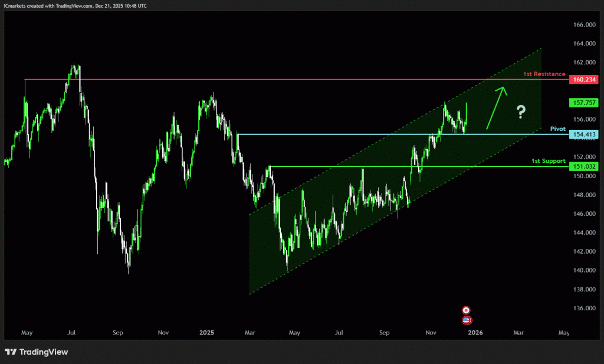
Task: Click the 166.000 label on price axis
Action: [x=583, y=25]
